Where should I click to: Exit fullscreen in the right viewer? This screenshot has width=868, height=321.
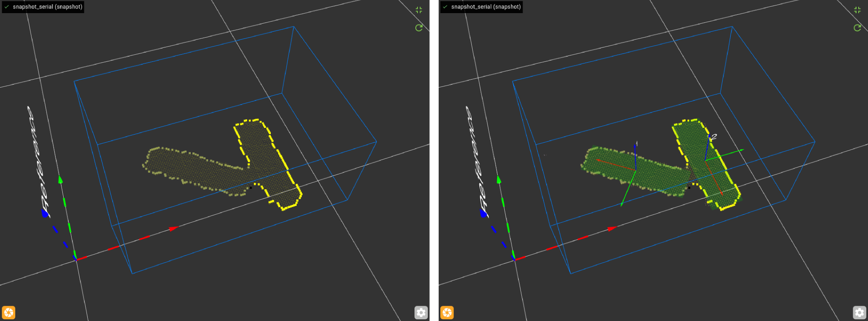pos(857,10)
